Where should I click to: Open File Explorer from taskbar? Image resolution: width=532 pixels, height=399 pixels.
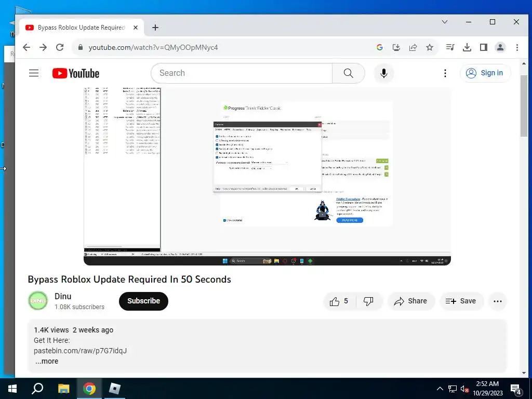point(63,389)
